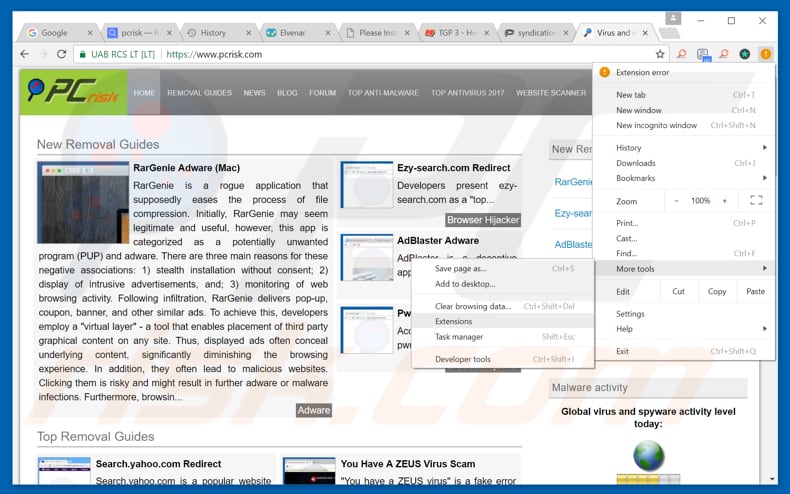
Task: Bookmark page with star icon
Action: (x=660, y=54)
